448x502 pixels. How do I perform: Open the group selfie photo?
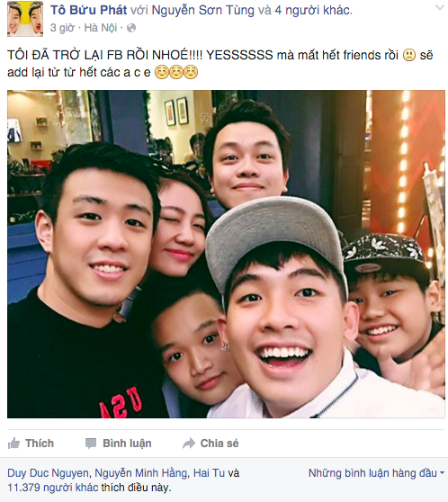[x=226, y=254]
